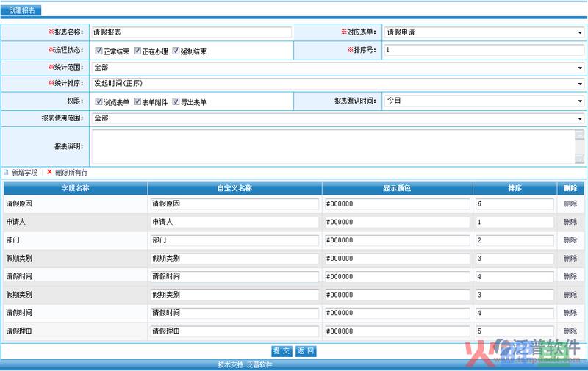The height and width of the screenshot is (371, 588).
Task: Click the 请假原因 sort order field
Action: click(x=514, y=203)
